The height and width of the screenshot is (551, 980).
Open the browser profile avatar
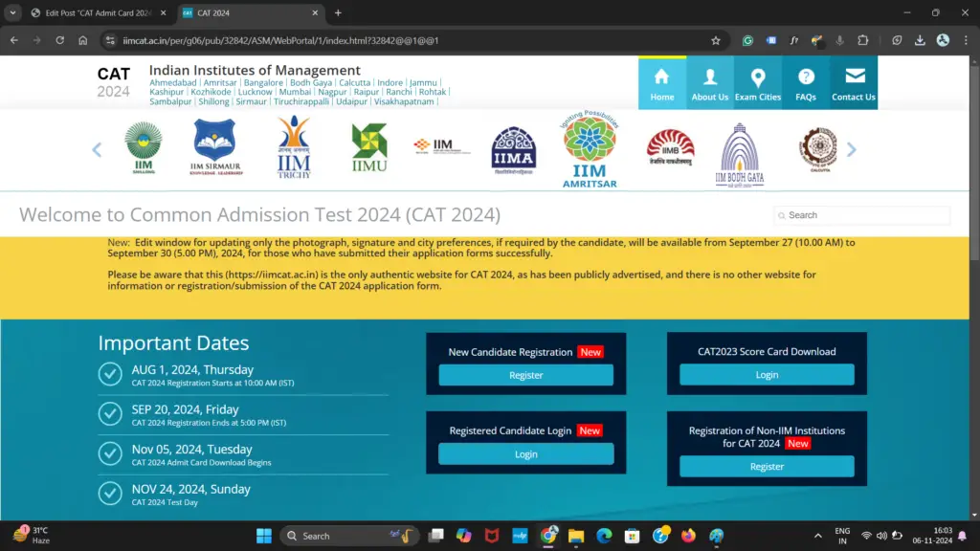pos(943,40)
